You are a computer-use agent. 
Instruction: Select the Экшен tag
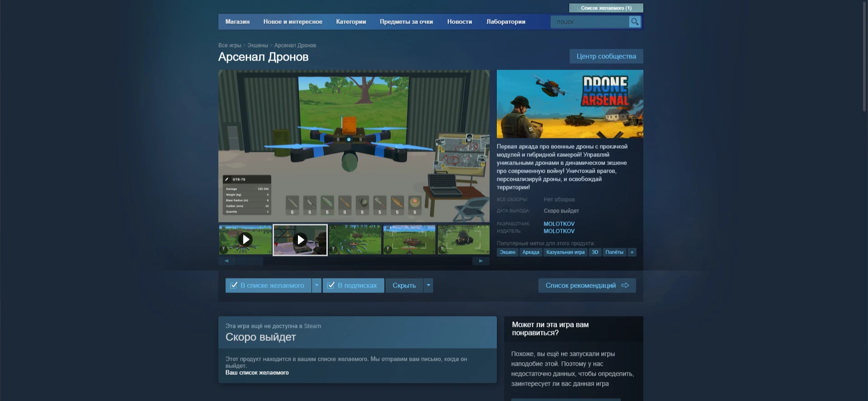pos(507,252)
